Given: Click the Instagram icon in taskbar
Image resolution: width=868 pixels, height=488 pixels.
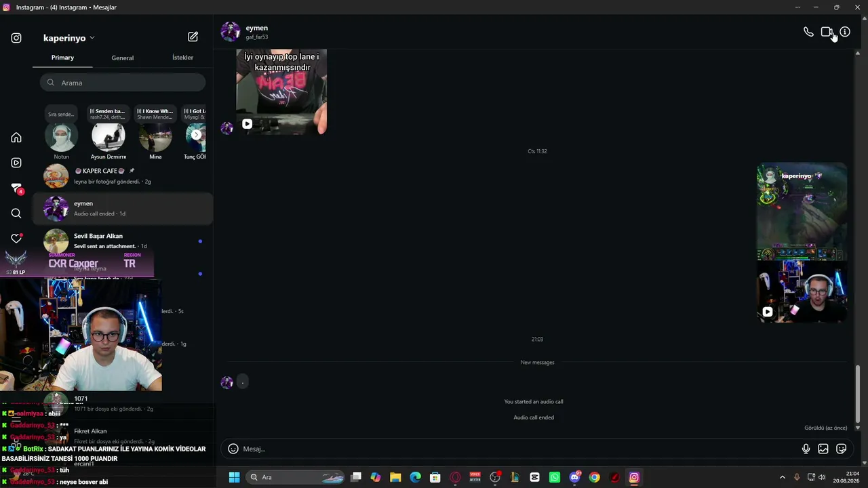Looking at the screenshot, I should (634, 477).
